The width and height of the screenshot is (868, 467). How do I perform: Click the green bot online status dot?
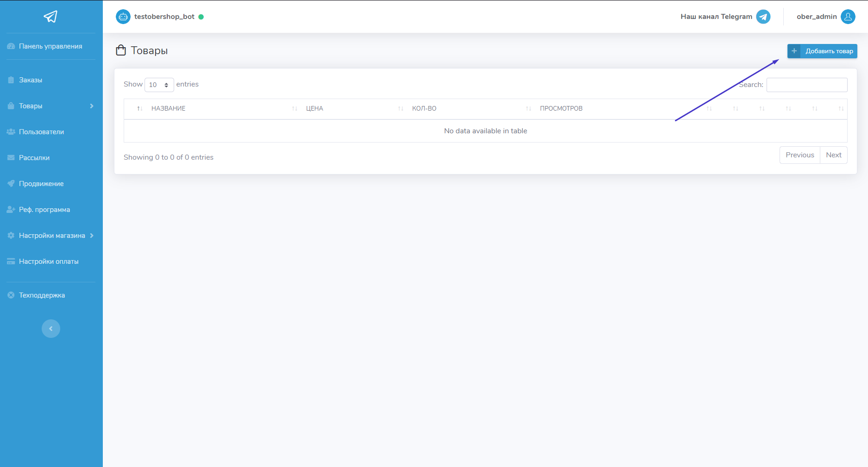pos(201,17)
